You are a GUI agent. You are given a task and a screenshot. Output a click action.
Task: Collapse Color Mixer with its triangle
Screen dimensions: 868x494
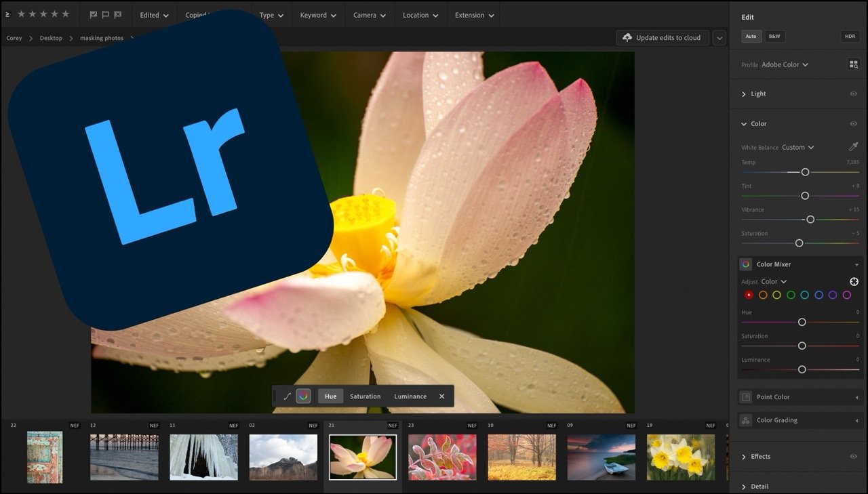856,265
